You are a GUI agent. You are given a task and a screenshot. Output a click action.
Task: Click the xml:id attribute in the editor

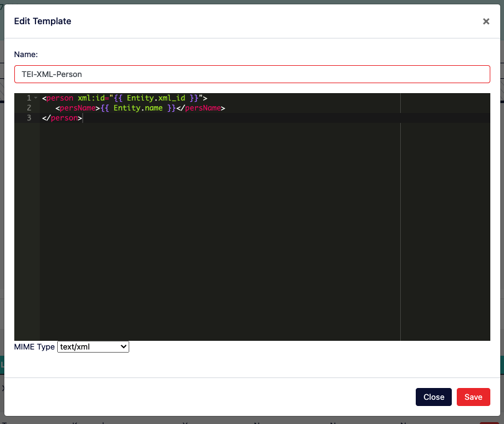coord(91,98)
